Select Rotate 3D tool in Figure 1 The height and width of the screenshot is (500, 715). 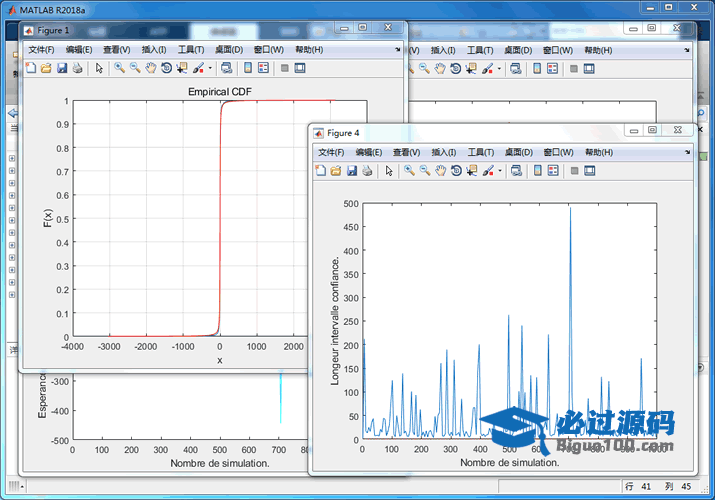pos(166,68)
